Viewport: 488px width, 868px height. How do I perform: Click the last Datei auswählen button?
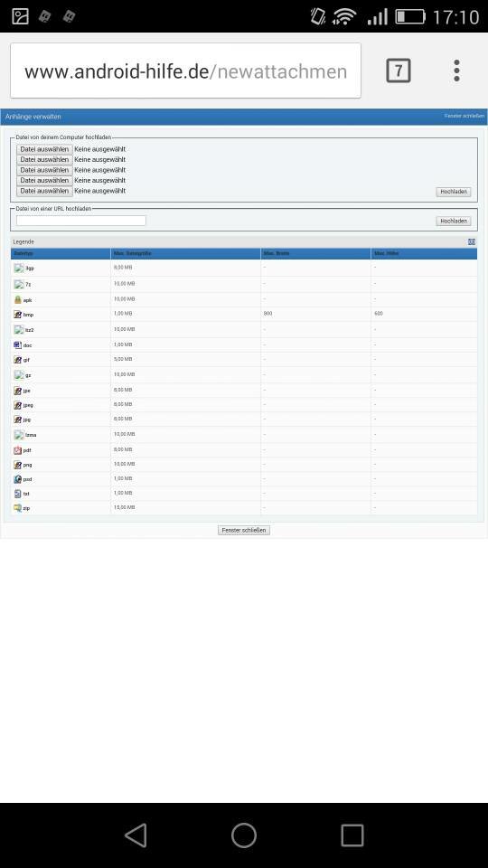pos(44,191)
